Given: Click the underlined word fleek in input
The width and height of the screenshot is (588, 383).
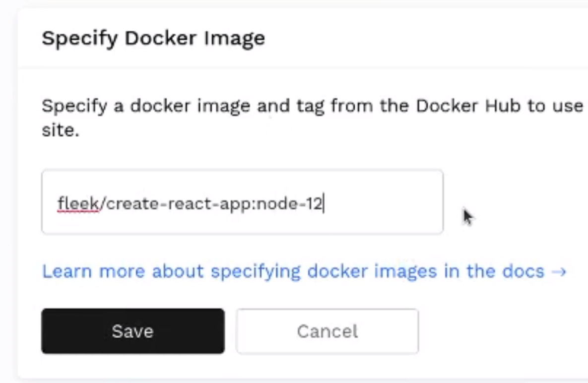Looking at the screenshot, I should click(78, 203).
